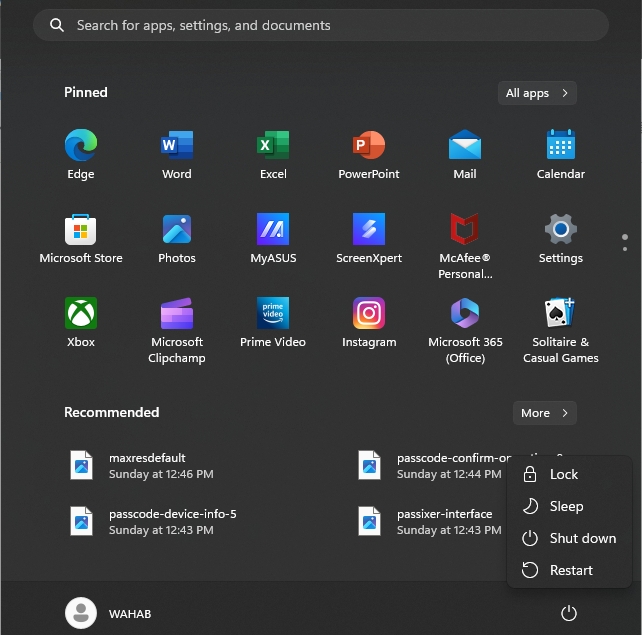The height and width of the screenshot is (635, 642).
Task: Expand the All apps list
Action: (x=537, y=93)
